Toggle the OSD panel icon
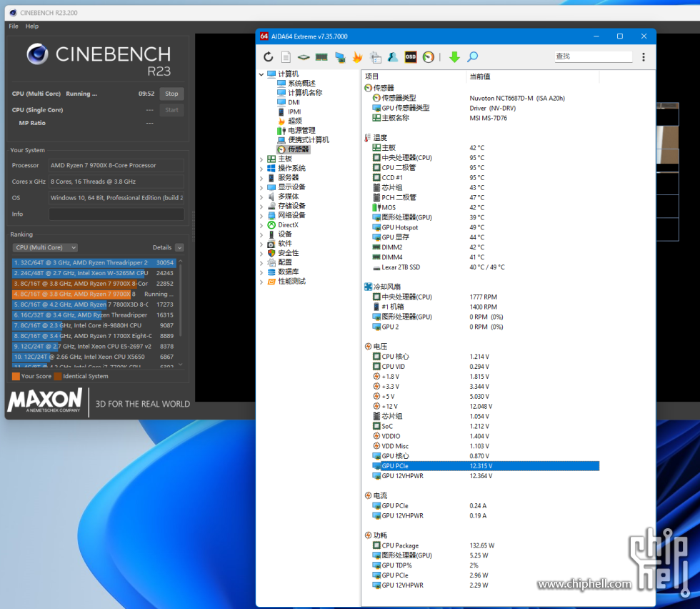Image resolution: width=700 pixels, height=609 pixels. pos(411,56)
